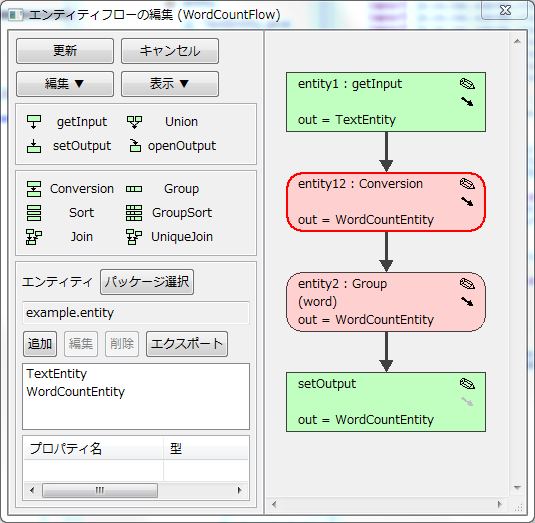Open the パッケージ選択 dialog button
Viewport: 535px width, 523px height.
point(147,282)
